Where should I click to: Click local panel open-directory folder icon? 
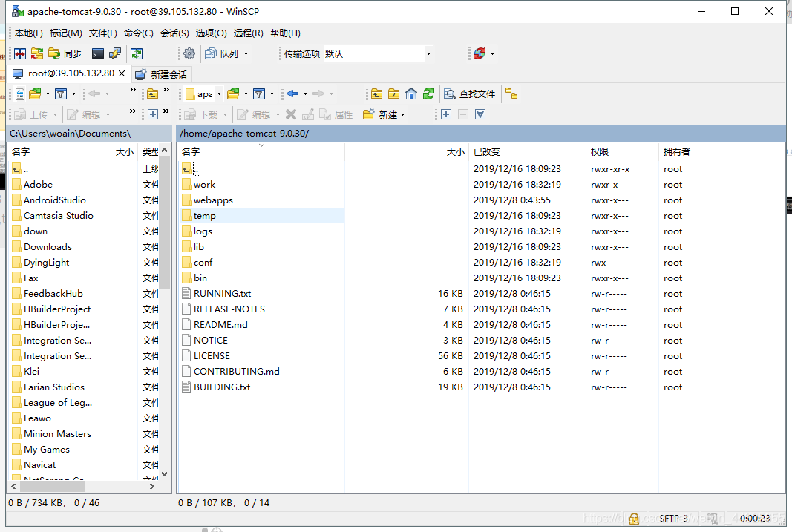coord(35,94)
